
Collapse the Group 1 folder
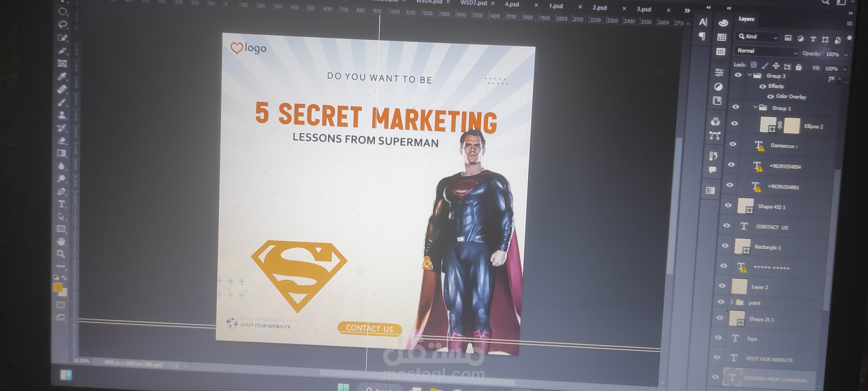pyautogui.click(x=755, y=107)
